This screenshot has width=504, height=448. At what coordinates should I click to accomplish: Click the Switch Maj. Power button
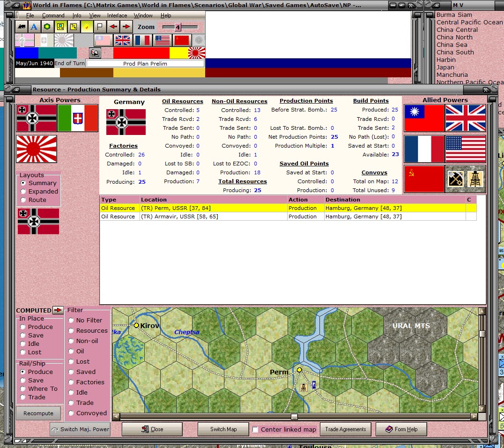(x=80, y=429)
